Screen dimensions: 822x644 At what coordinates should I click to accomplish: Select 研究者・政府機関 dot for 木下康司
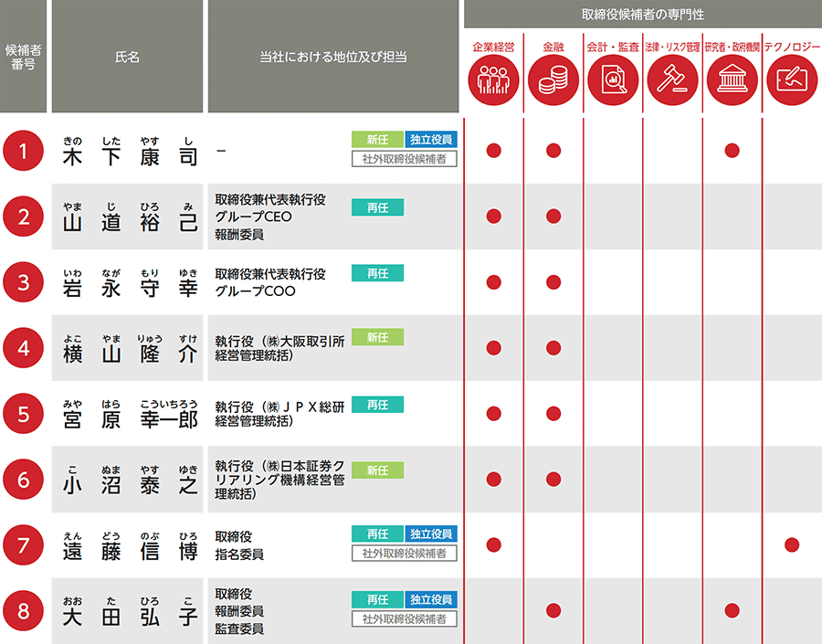pyautogui.click(x=732, y=151)
